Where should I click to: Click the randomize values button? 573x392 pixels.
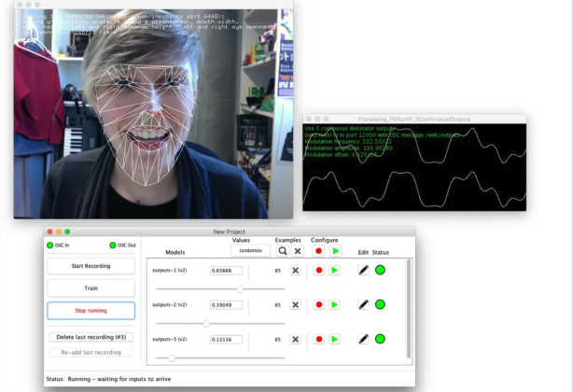coord(251,251)
